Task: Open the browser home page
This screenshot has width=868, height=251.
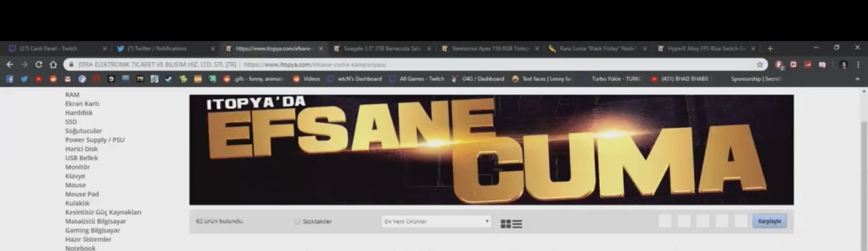Action: click(53, 65)
